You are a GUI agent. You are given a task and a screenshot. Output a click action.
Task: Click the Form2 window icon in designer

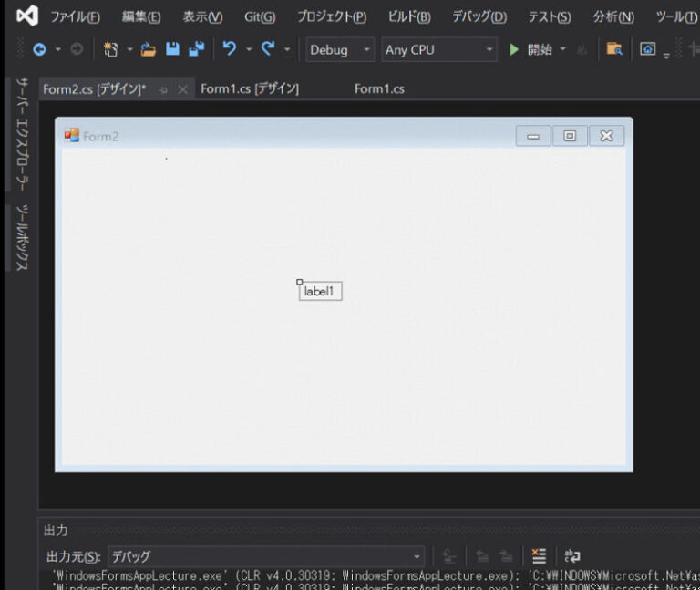tap(71, 135)
